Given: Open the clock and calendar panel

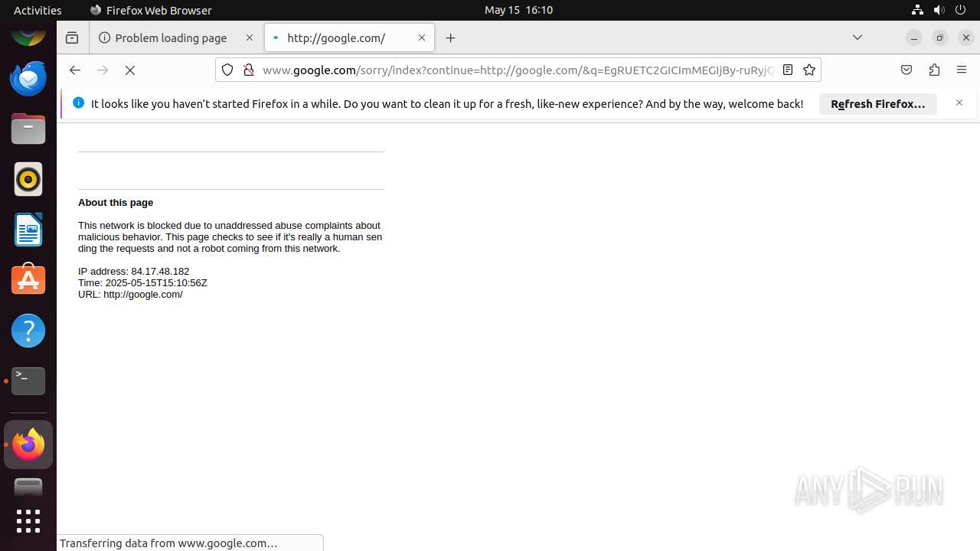Looking at the screenshot, I should pos(518,10).
